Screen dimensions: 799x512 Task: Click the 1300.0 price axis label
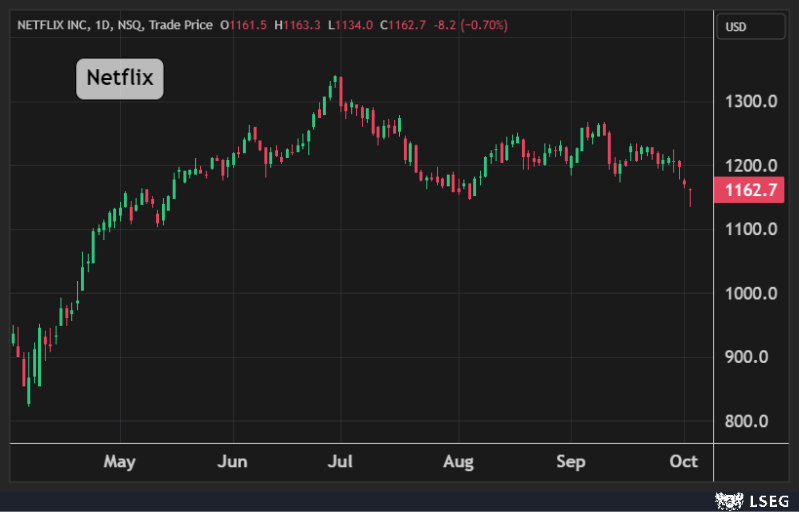(749, 101)
